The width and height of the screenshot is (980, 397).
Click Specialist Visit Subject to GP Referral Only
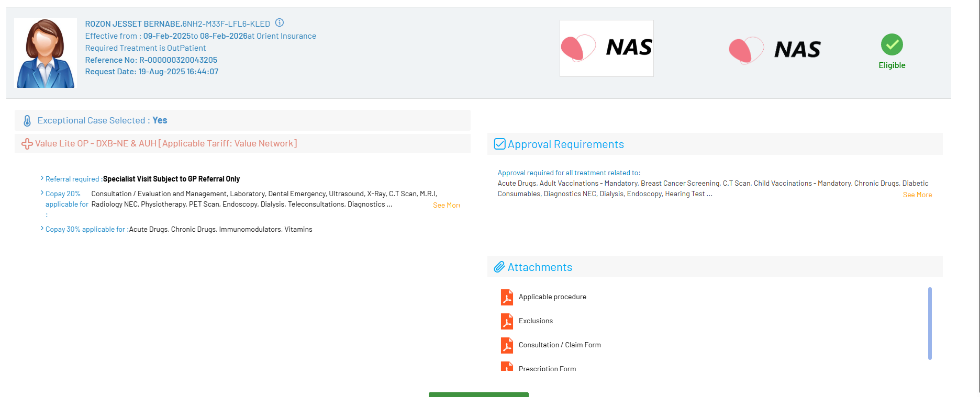tap(171, 179)
